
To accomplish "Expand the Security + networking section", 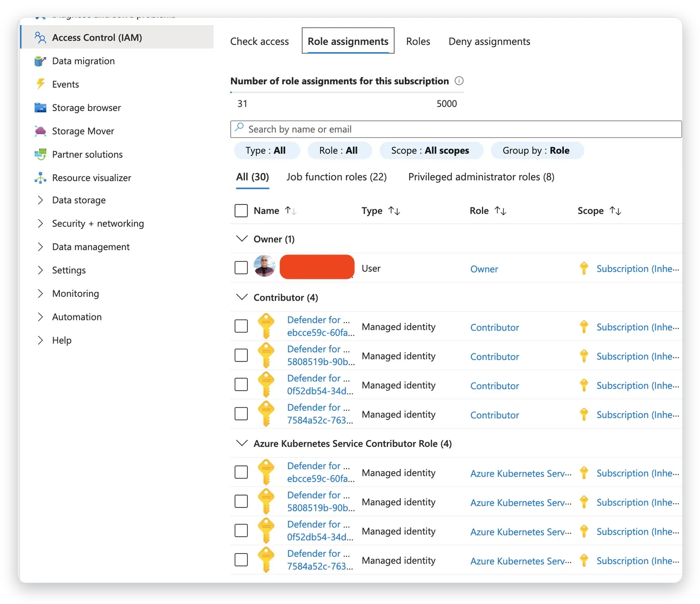I will click(x=40, y=224).
